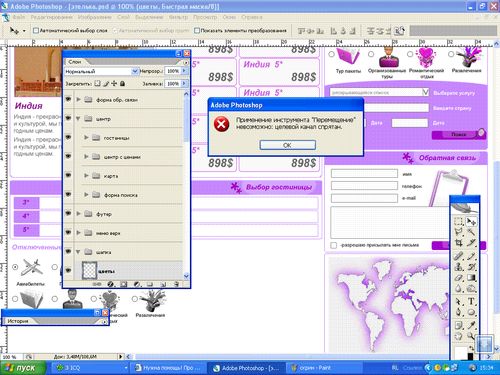Click the add layer mask icon
This screenshot has height=375, width=500.
pyautogui.click(x=124, y=284)
